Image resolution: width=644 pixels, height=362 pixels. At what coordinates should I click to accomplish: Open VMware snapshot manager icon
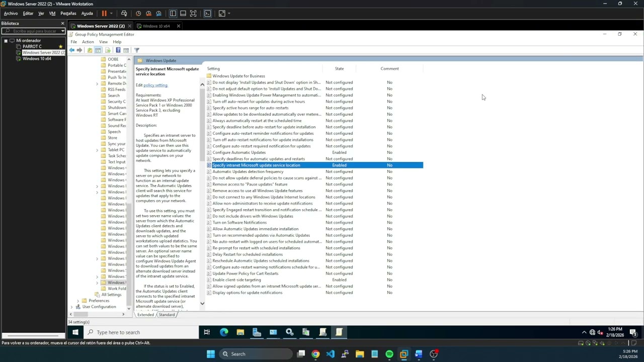point(158,14)
